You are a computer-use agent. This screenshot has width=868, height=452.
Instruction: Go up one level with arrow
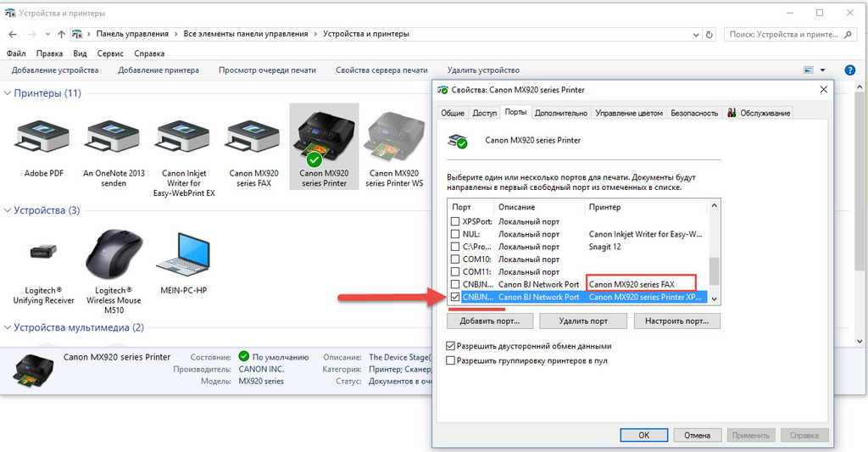pyautogui.click(x=61, y=34)
